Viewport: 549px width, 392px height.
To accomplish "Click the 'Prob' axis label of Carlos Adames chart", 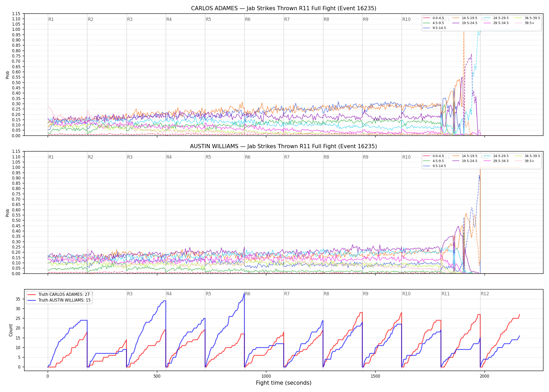I will click(x=8, y=75).
